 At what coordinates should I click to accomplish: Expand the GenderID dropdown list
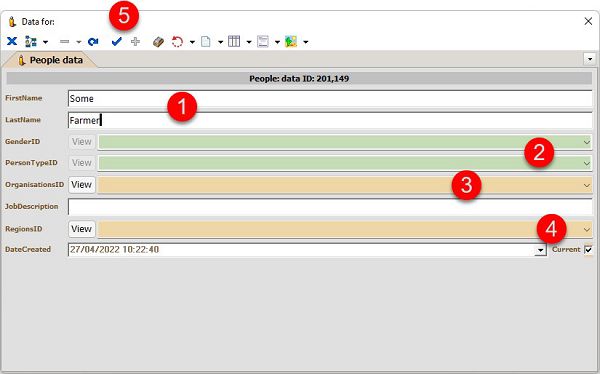click(x=587, y=142)
